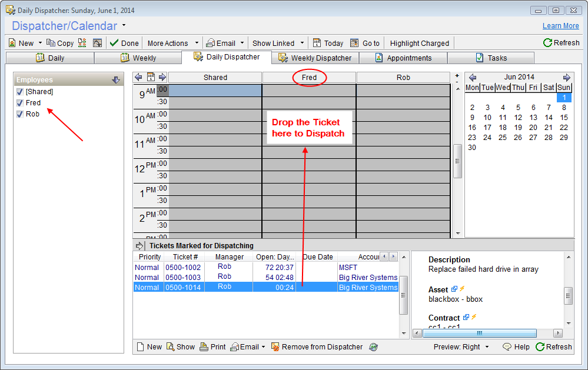588x370 pixels.
Task: Expand the More Actions menu
Action: click(197, 43)
